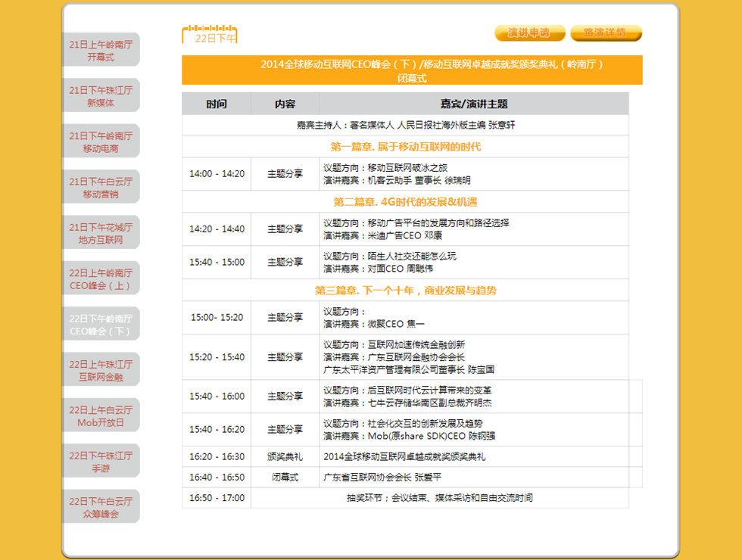Select 22日下午岭南厅 CEO峰会（下）tab
Image resolution: width=742 pixels, height=560 pixels.
(x=101, y=325)
